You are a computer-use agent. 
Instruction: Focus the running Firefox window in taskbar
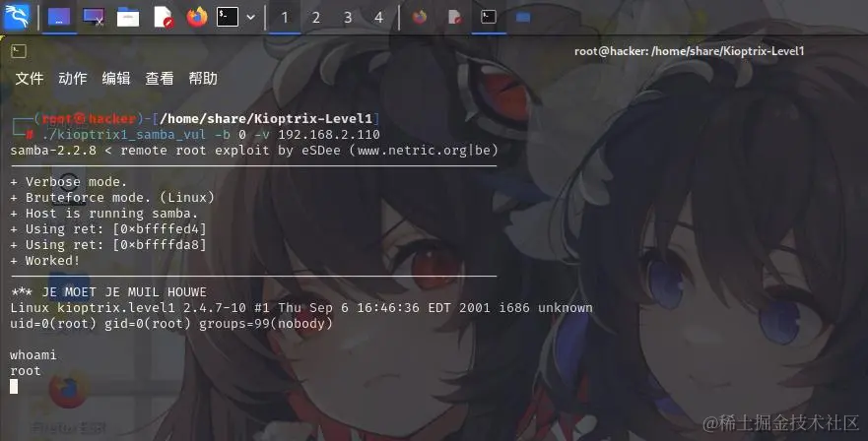pyautogui.click(x=420, y=17)
